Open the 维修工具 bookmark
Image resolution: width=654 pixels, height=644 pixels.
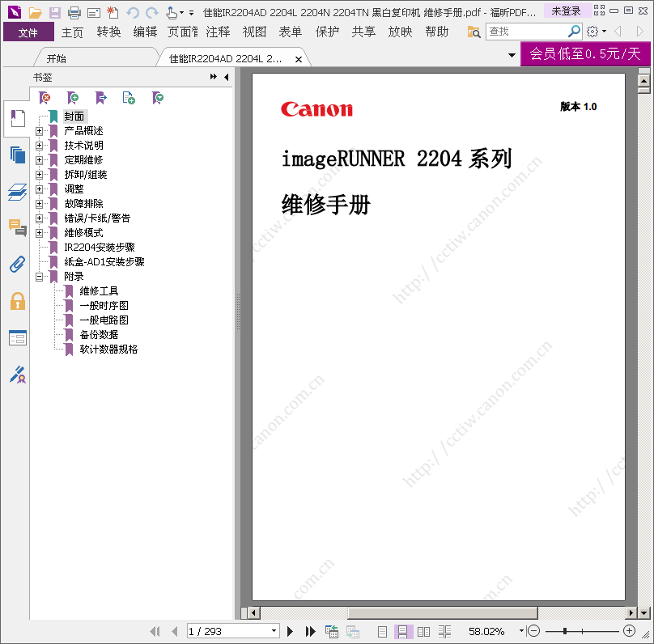tap(99, 291)
